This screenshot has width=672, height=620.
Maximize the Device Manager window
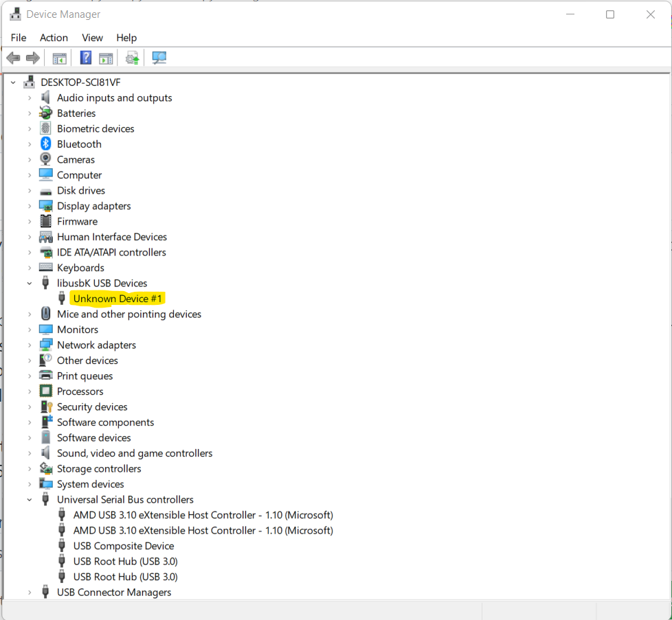click(610, 14)
